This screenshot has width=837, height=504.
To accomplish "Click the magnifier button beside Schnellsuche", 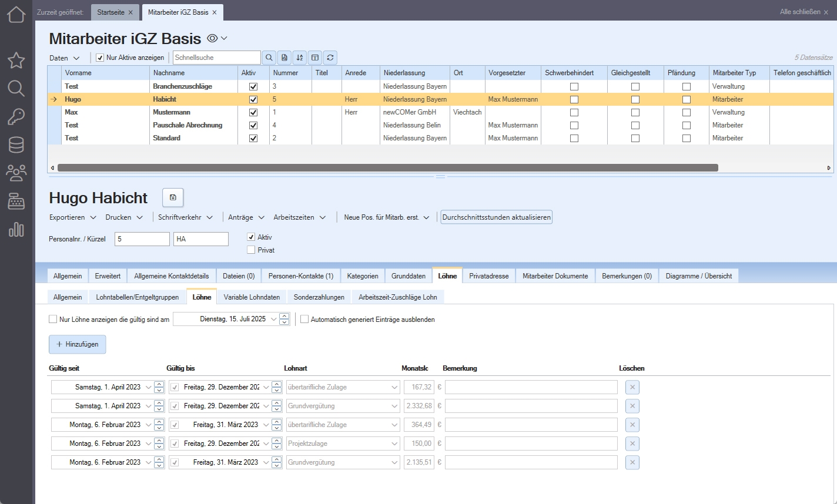I will point(269,58).
